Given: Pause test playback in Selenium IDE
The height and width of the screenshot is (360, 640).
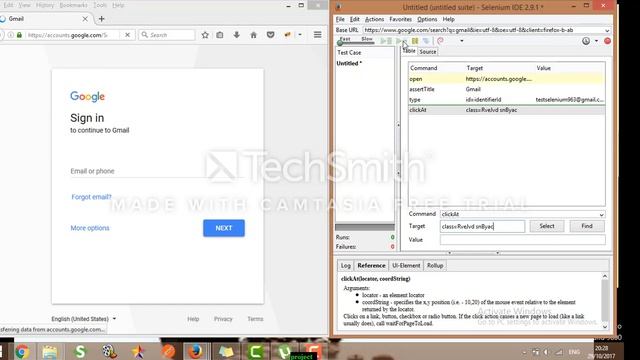Looking at the screenshot, I should [x=415, y=41].
